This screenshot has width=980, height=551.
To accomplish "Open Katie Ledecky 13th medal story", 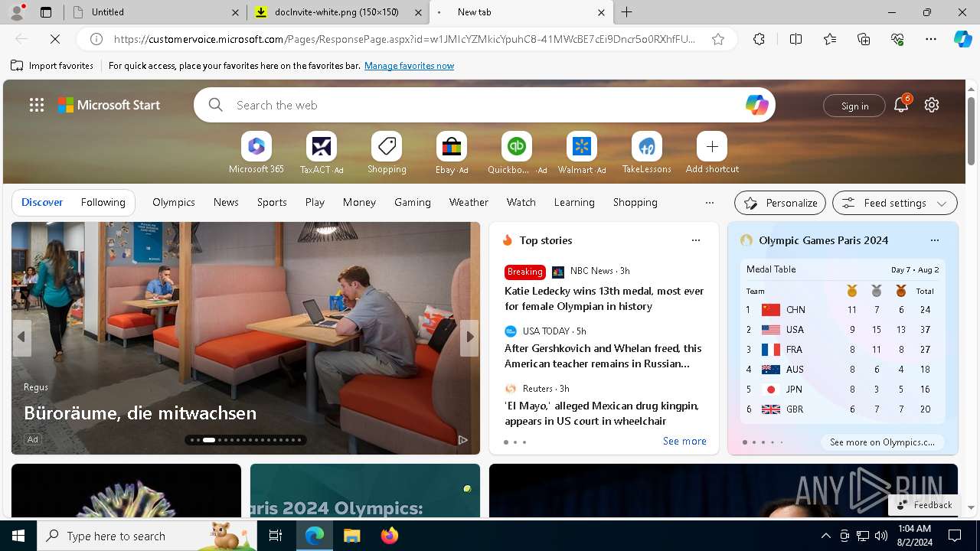I will coord(604,298).
